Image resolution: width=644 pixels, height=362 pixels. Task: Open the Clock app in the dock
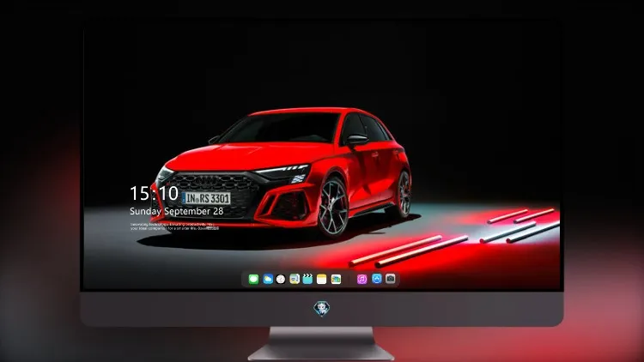(x=281, y=279)
